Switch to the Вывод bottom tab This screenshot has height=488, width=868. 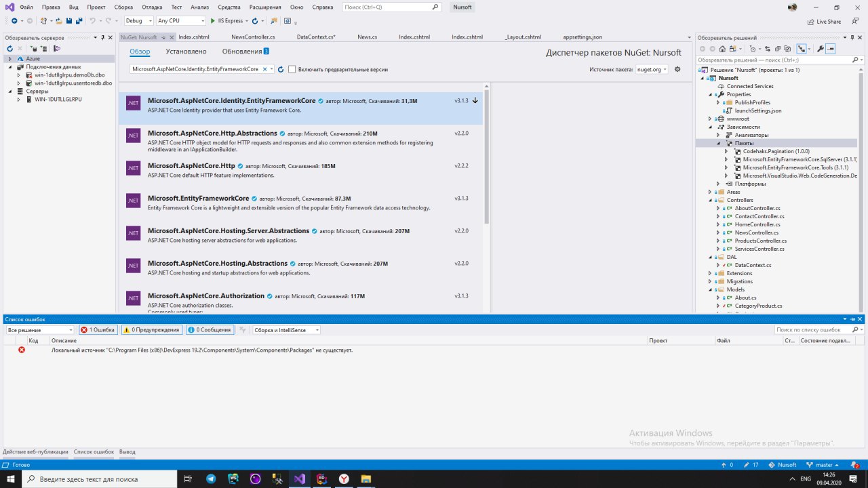pos(127,451)
